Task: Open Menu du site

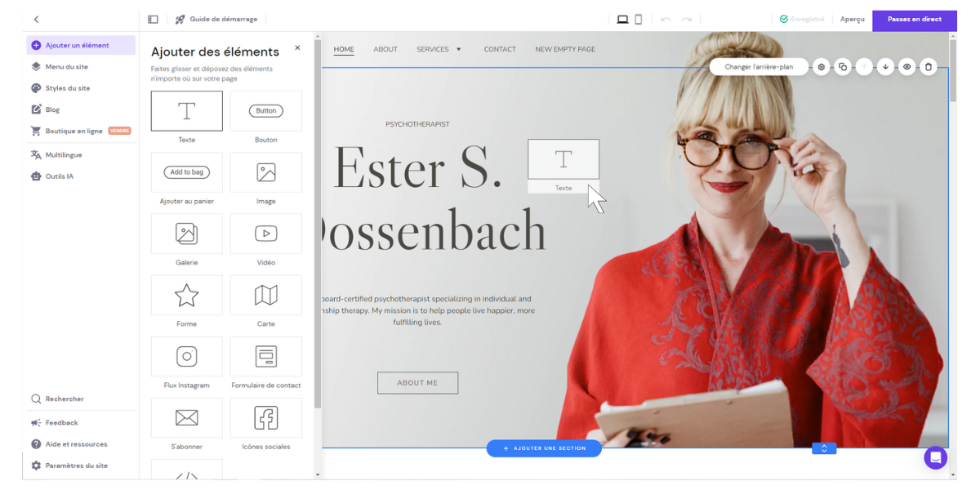Action: point(81,67)
